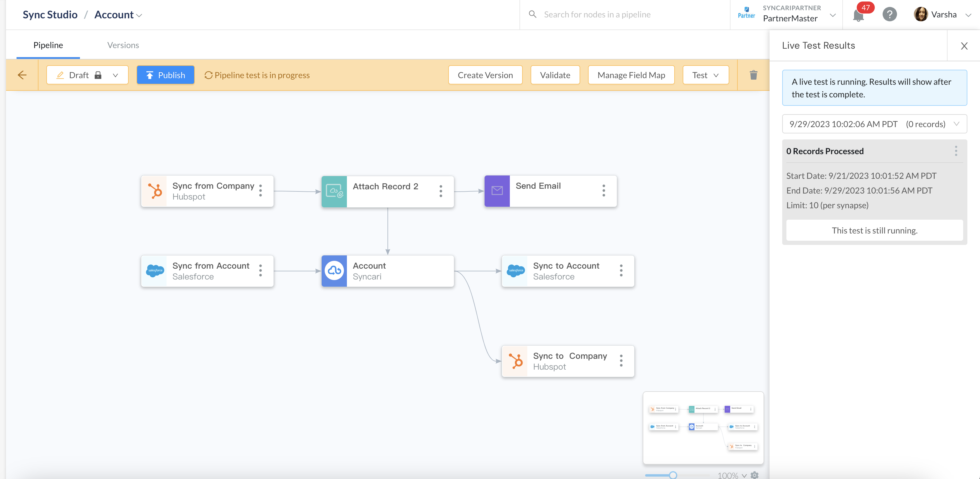980x479 pixels.
Task: Click the Publish button
Action: pyautogui.click(x=166, y=75)
